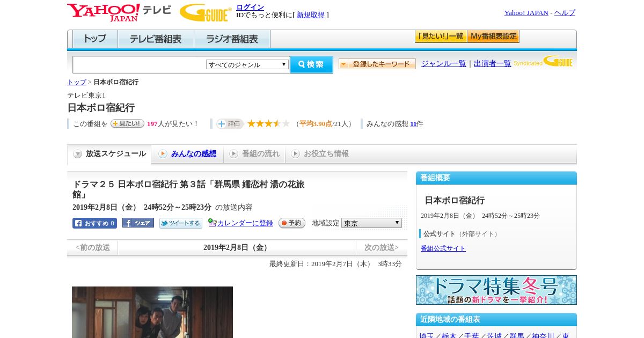Click the drama scene photo thumbnail
Screen dimensions: 644x338
[x=152, y=312]
